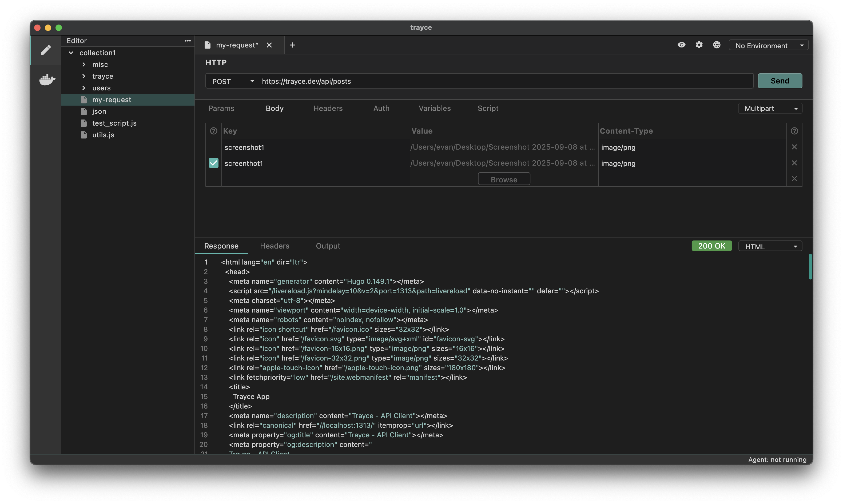Click the help icon beside Key header
The image size is (843, 504).
click(x=214, y=131)
